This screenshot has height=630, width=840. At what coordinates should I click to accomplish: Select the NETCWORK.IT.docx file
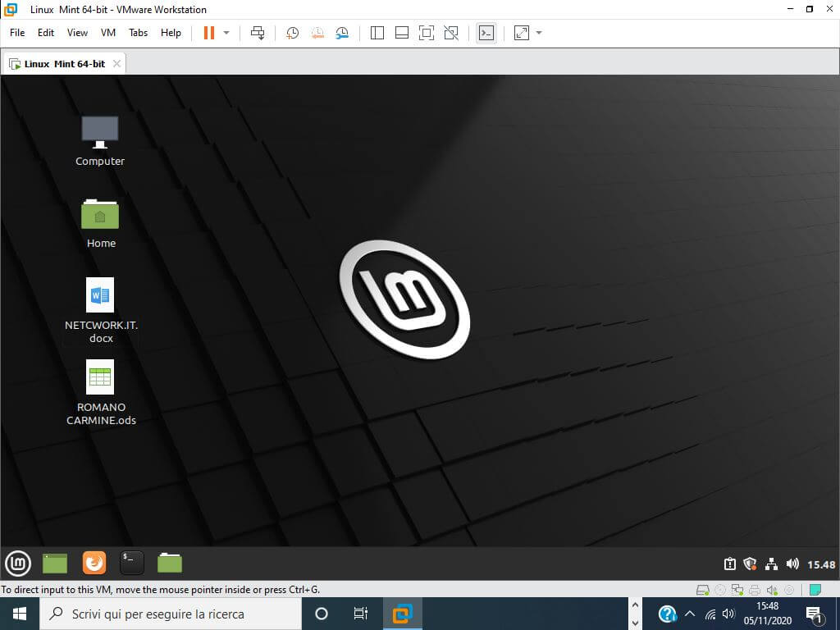(x=101, y=311)
